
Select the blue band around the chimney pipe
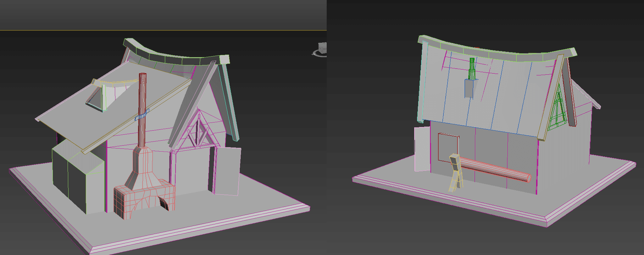click(x=142, y=115)
